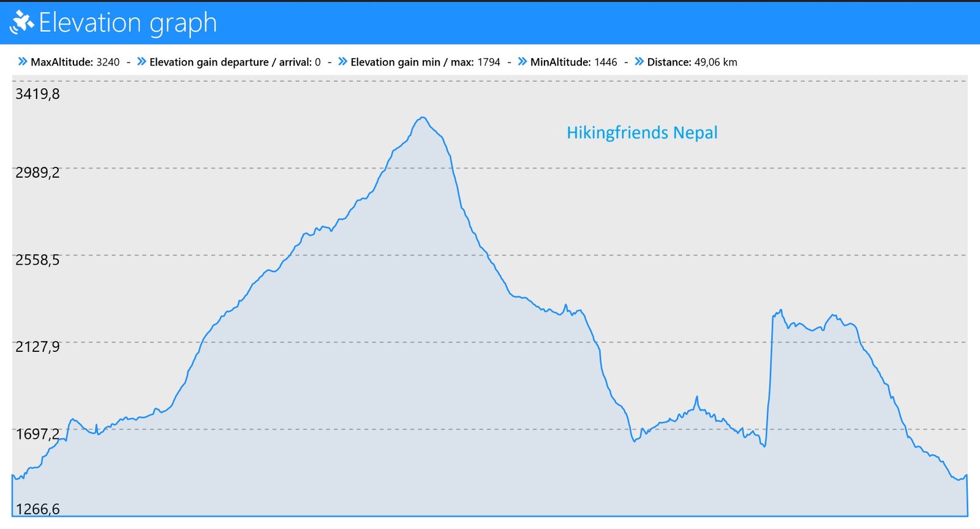The width and height of the screenshot is (980, 529).
Task: Click the 1266,6 y-axis label
Action: (x=37, y=509)
